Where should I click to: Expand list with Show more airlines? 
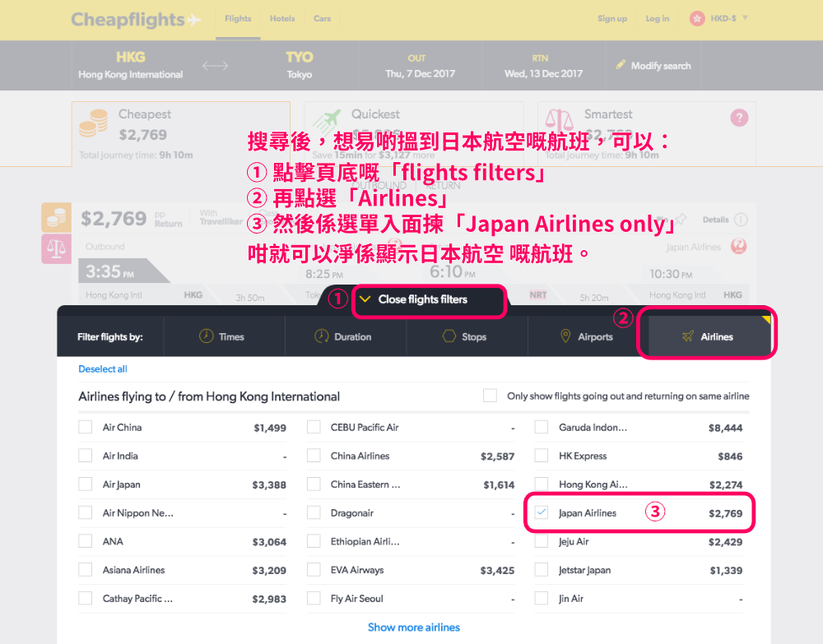[414, 628]
